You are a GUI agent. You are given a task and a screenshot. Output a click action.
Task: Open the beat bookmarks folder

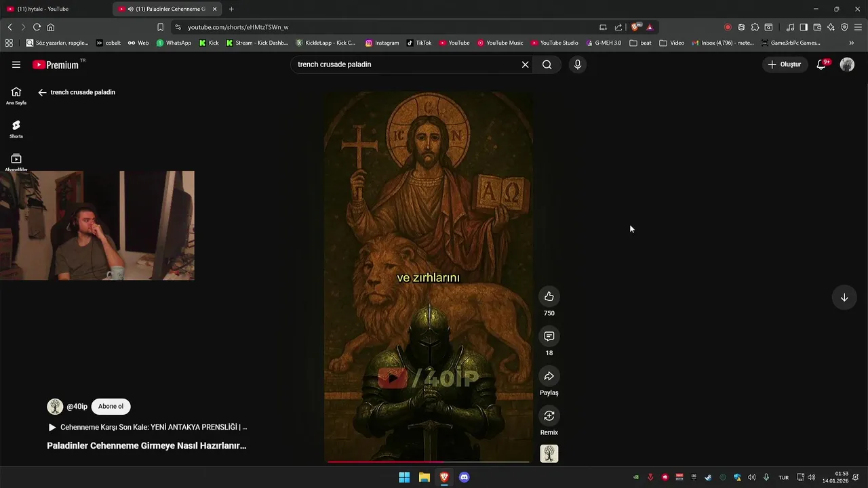tap(640, 43)
